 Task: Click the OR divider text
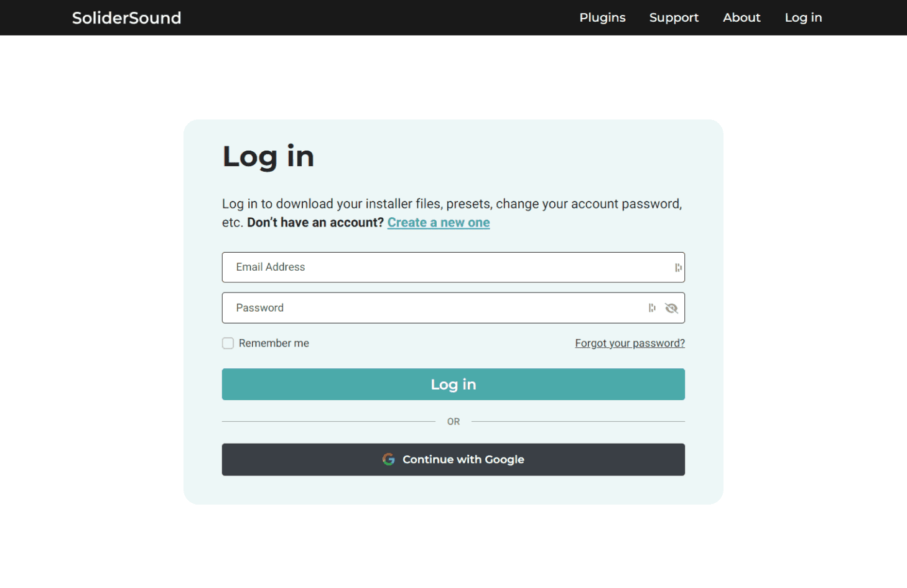(x=453, y=422)
